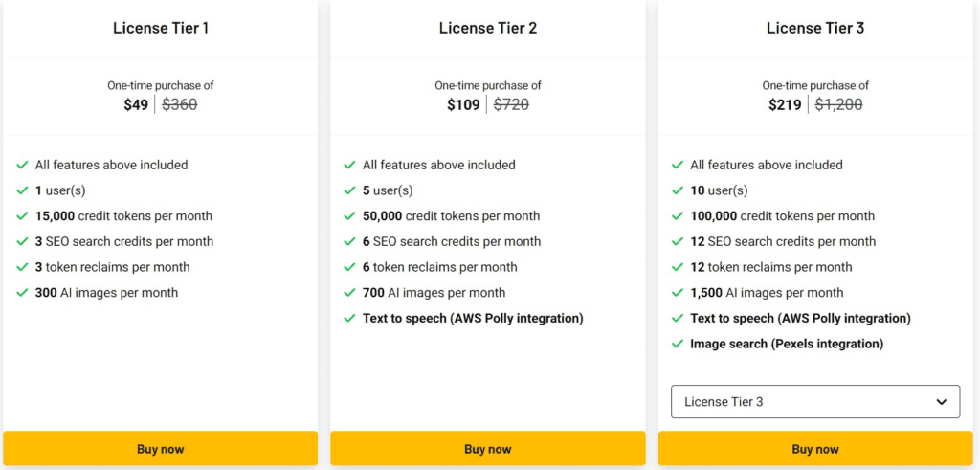Click checkmark beside 100,000 credit tokens per month
This screenshot has height=470, width=980.
(678, 216)
